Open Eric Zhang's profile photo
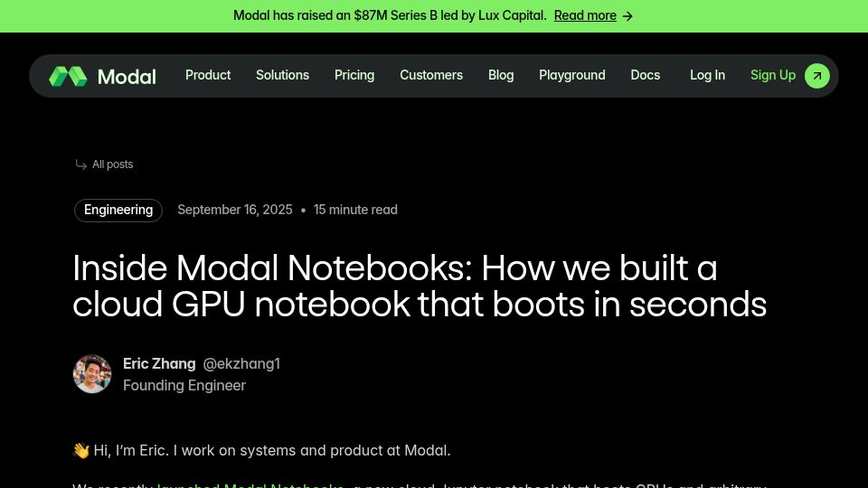Viewport: 868px width, 488px height. click(x=92, y=374)
